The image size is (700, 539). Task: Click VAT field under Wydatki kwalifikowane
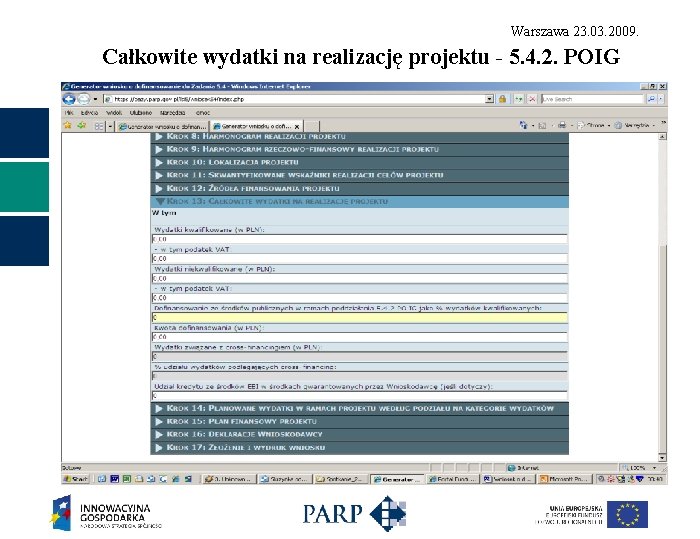(x=360, y=259)
